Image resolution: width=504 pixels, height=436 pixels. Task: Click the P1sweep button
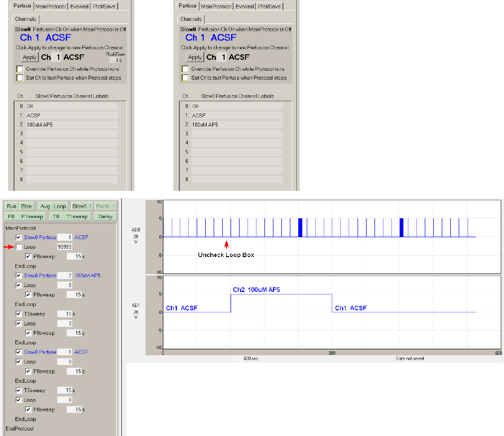click(x=33, y=217)
